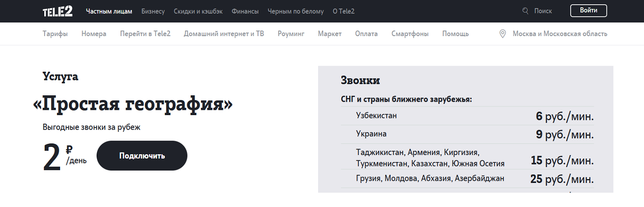Click the Выгодные звонки за рубеж text
This screenshot has width=644, height=207.
91,128
